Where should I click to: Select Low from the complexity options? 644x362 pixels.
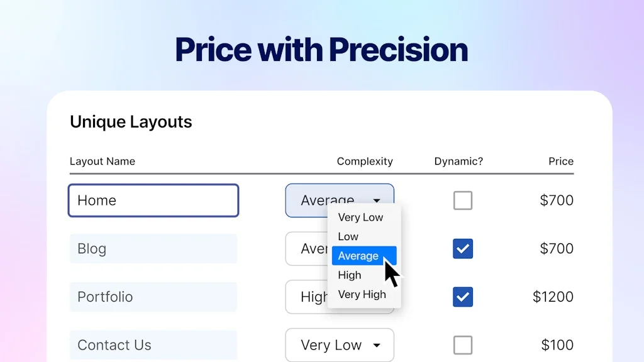(348, 236)
